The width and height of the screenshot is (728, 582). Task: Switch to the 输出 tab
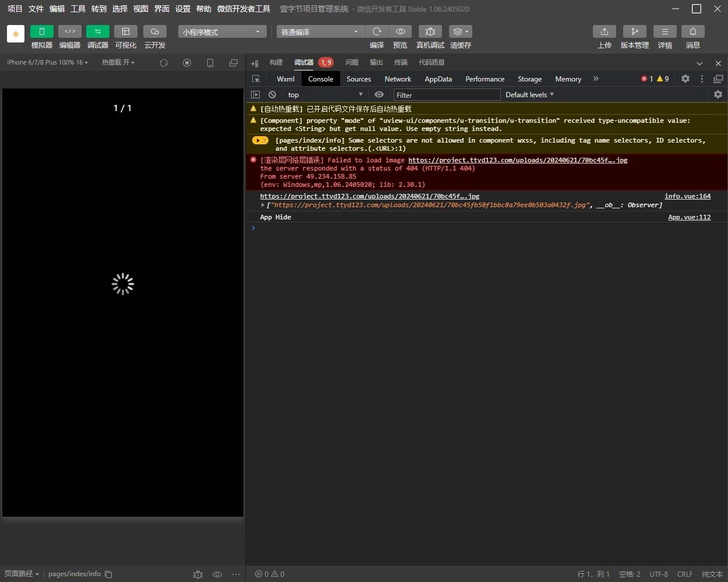376,62
